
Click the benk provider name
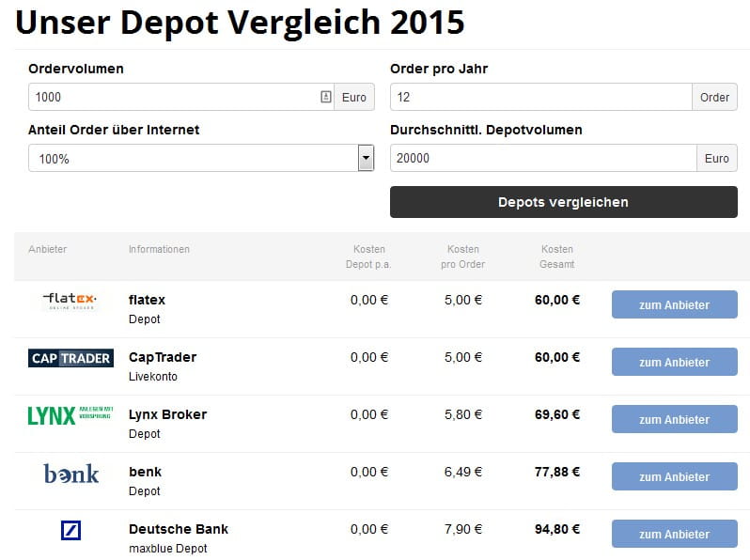[145, 472]
